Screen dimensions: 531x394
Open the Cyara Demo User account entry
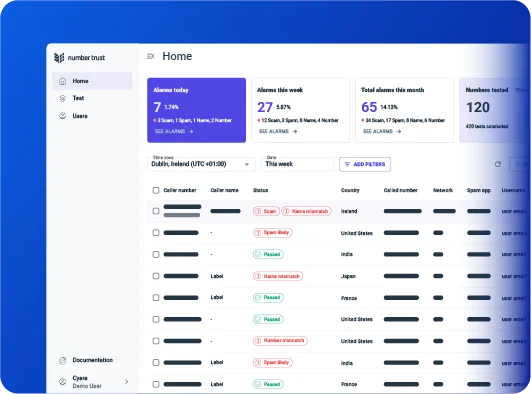pyautogui.click(x=92, y=381)
